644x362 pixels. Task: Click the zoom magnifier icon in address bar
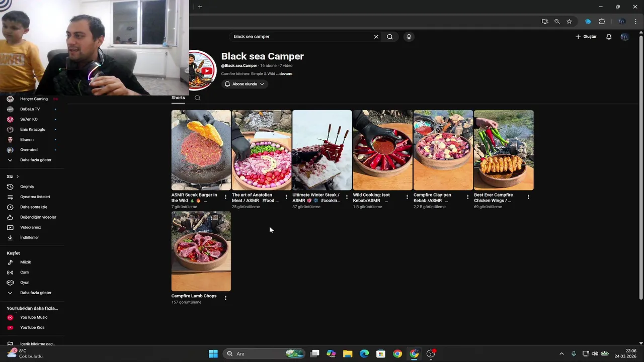pos(557,22)
